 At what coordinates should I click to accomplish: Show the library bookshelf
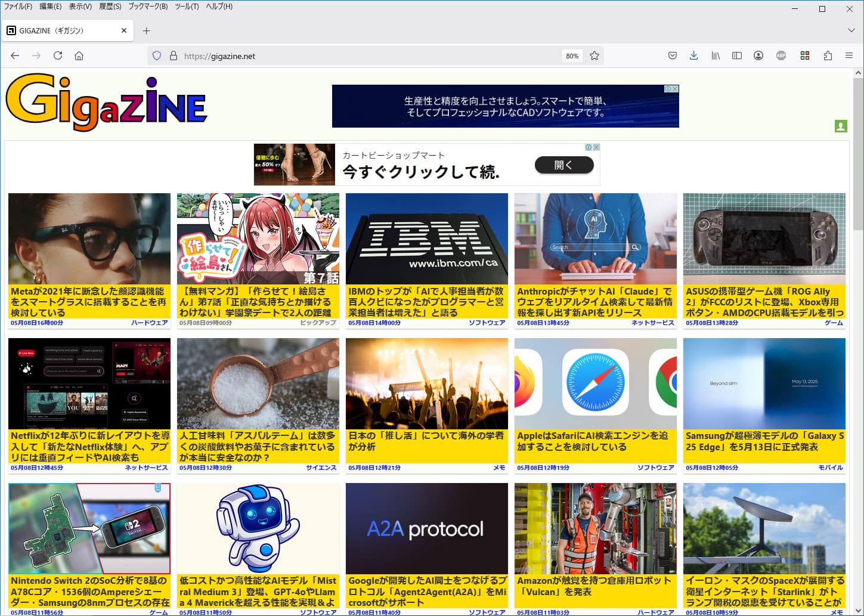click(x=716, y=55)
